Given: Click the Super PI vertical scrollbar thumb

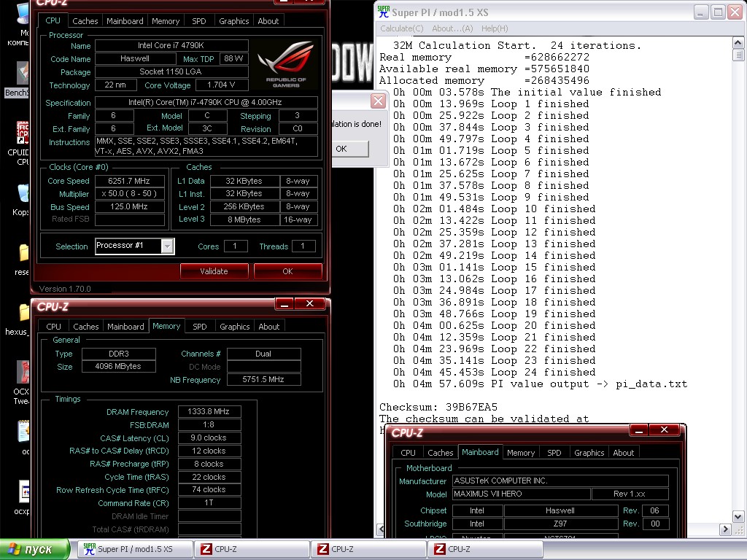Looking at the screenshot, I should [738, 55].
